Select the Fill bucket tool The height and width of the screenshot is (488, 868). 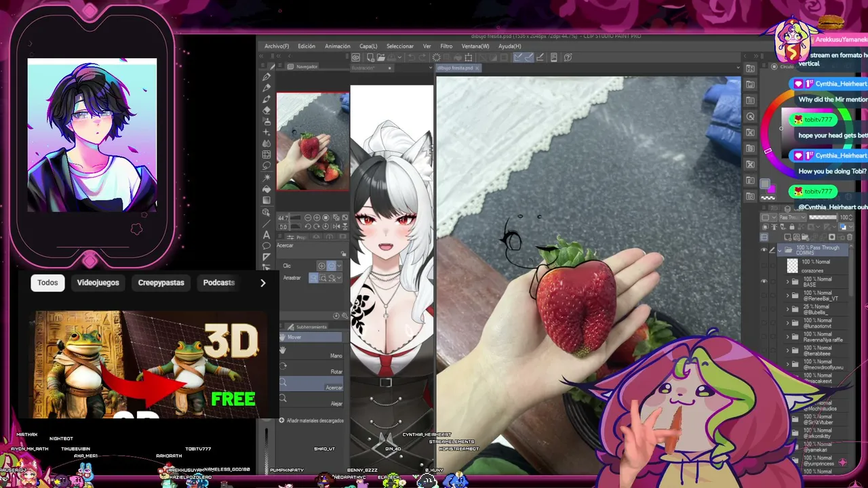tap(267, 188)
